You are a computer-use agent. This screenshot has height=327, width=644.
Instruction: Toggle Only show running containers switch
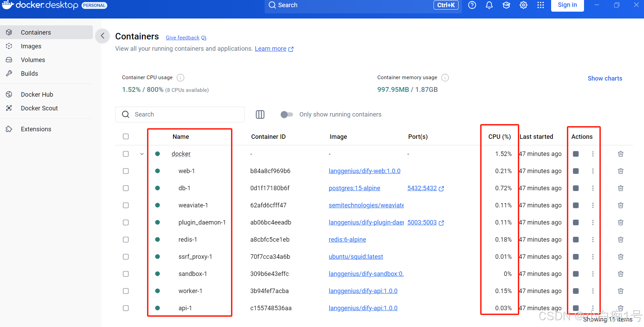click(x=287, y=114)
